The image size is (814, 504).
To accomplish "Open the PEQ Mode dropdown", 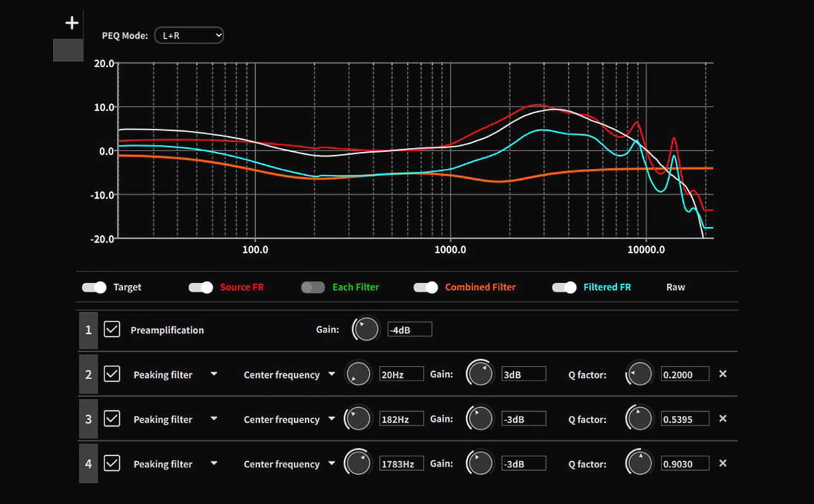I will tap(189, 35).
